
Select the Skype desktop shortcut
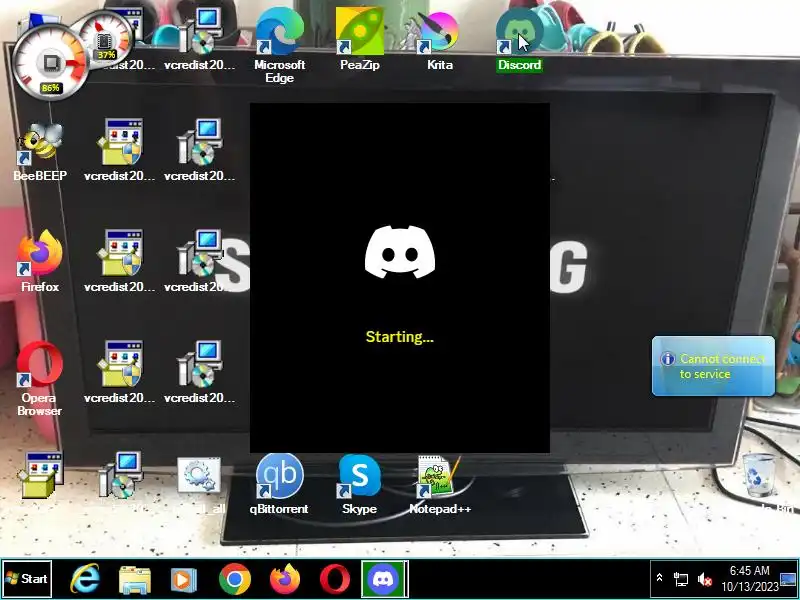359,484
